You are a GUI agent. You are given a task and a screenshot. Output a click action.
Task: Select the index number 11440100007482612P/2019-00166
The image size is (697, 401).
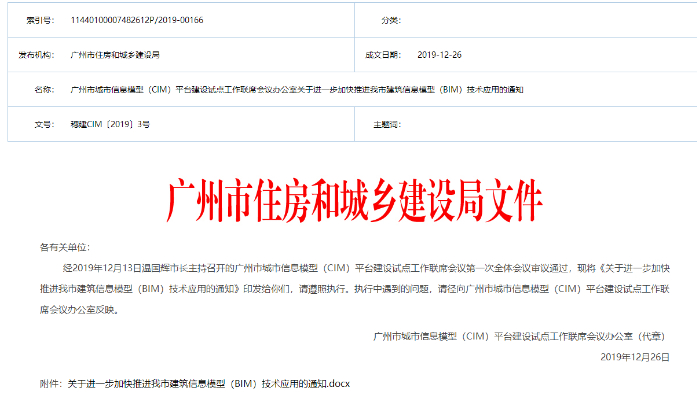coord(137,20)
